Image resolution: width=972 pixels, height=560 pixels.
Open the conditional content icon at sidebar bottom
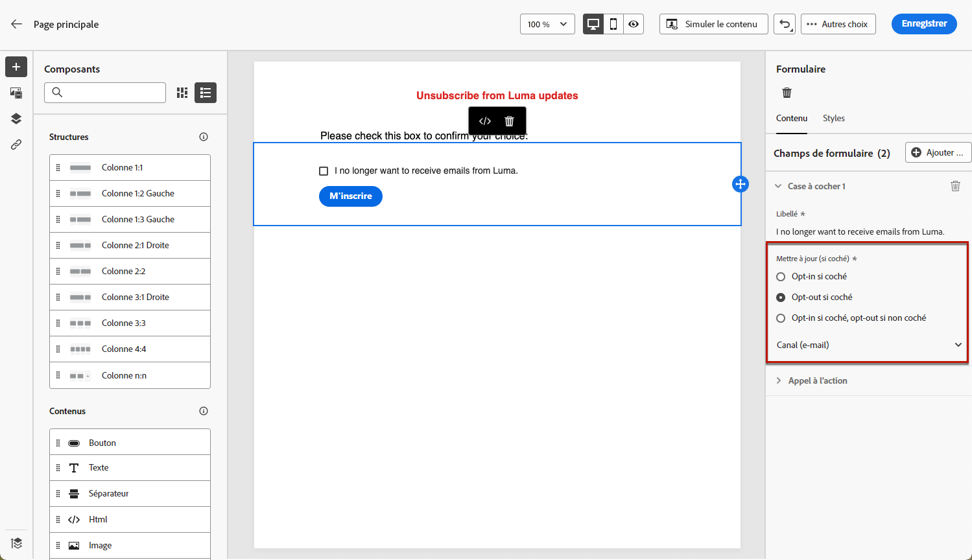click(16, 543)
